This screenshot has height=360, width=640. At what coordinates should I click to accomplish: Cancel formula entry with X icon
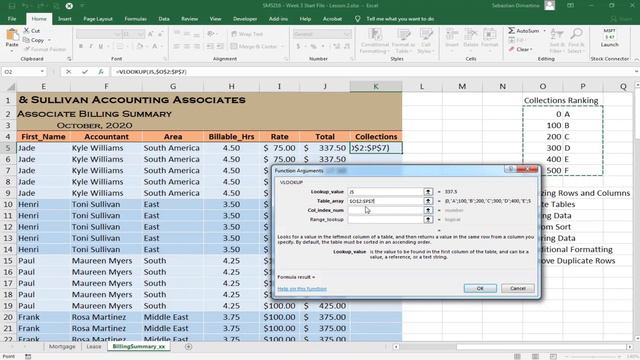click(68, 72)
